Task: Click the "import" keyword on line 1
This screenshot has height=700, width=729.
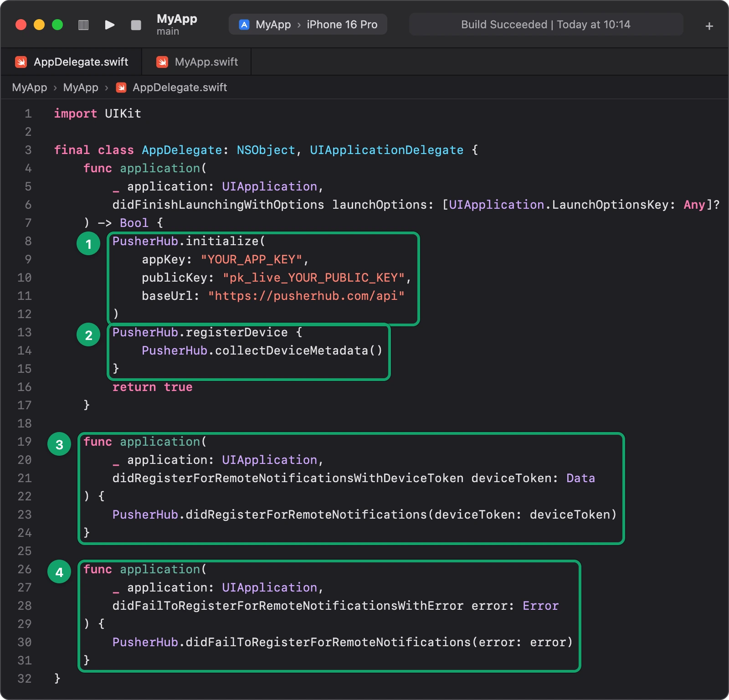Action: pyautogui.click(x=75, y=113)
